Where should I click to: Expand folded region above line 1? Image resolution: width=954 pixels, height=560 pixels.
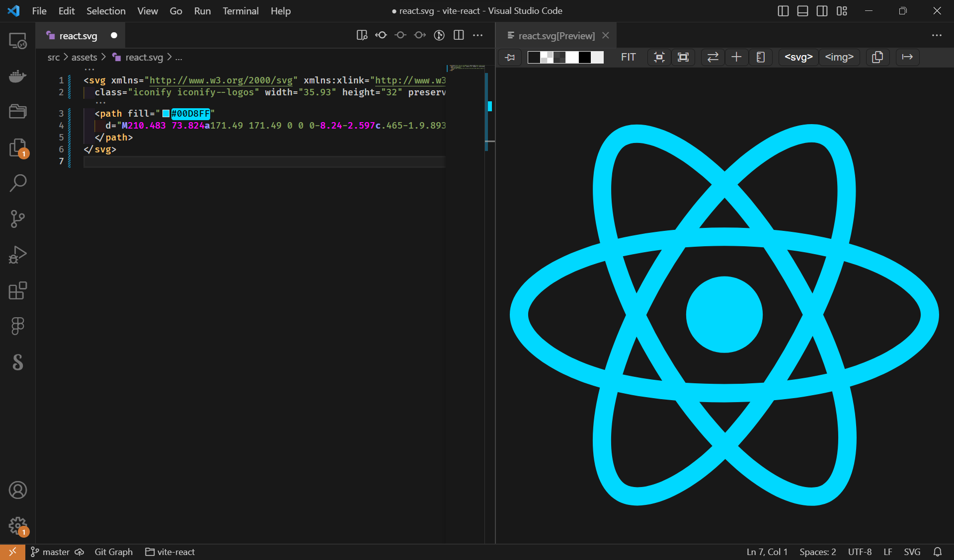[89, 70]
